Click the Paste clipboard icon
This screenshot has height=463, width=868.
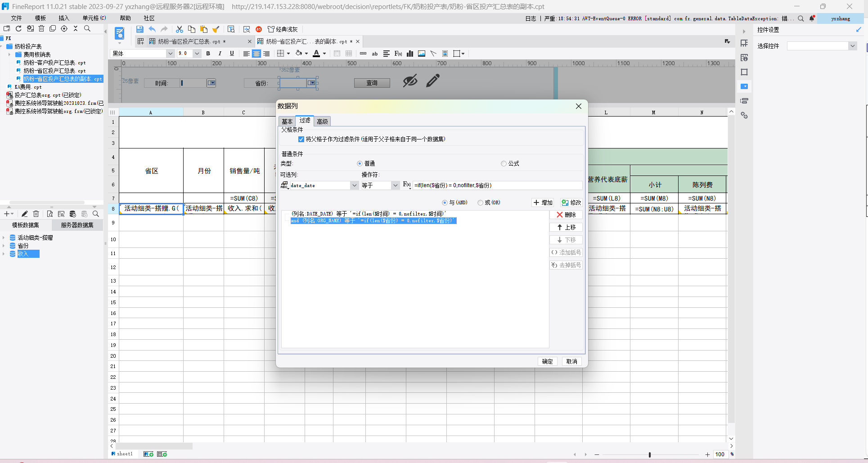[204, 29]
